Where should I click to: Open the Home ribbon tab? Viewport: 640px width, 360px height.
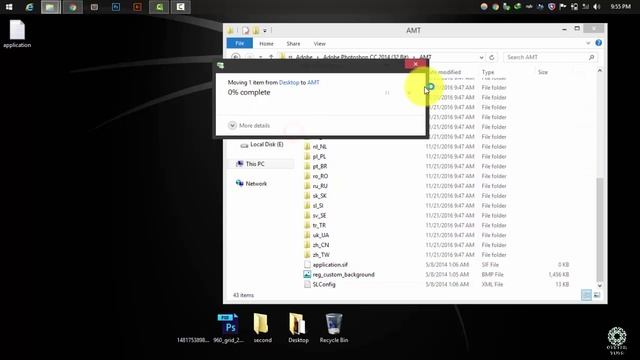[267, 43]
